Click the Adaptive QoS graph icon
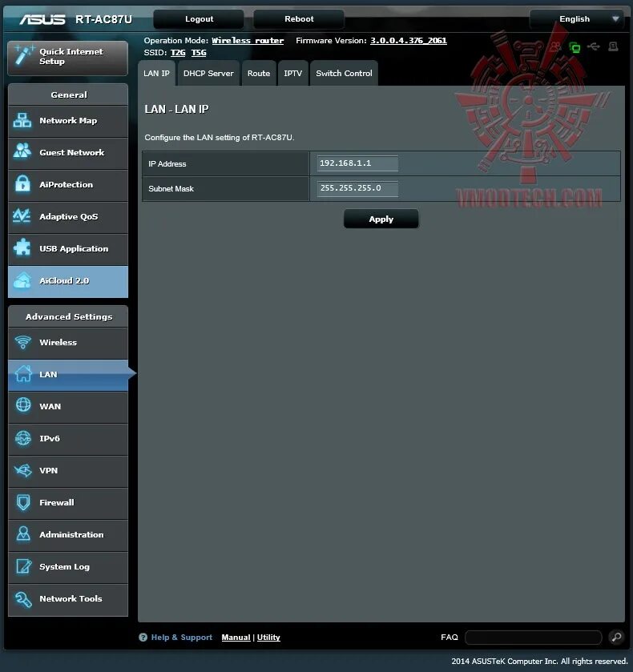Viewport: 633px width, 672px height. pyautogui.click(x=22, y=215)
